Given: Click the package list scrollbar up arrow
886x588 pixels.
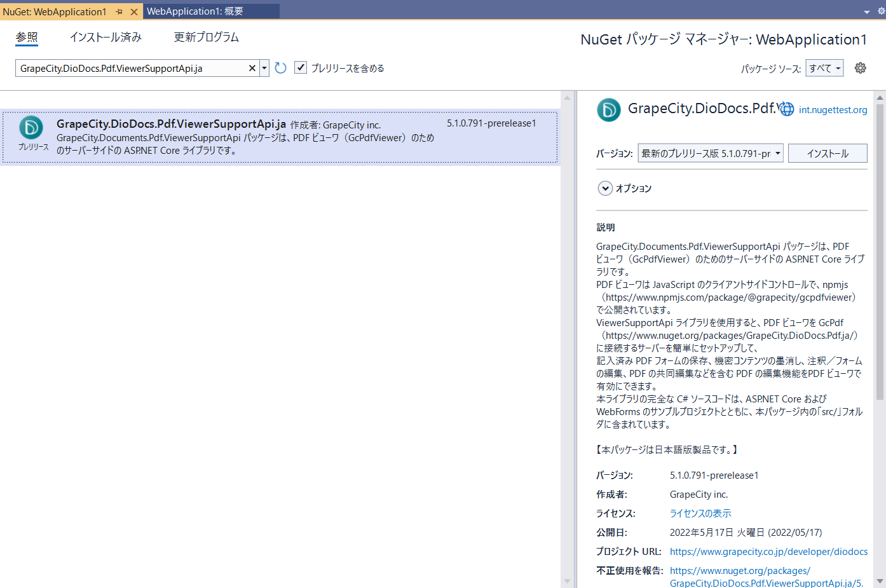Looking at the screenshot, I should click(567, 99).
